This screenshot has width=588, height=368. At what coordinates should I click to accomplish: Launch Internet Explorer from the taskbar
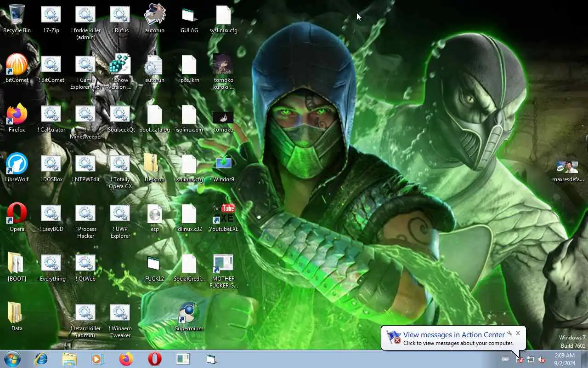point(41,359)
